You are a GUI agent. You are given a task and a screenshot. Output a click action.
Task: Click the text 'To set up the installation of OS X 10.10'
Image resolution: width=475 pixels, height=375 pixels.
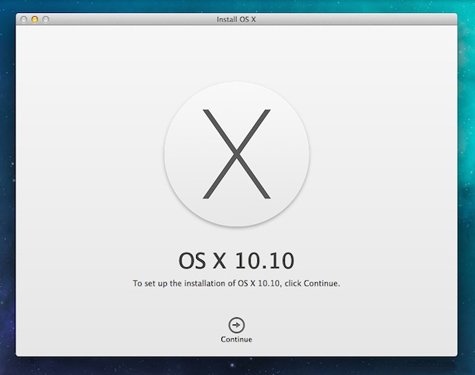coord(206,284)
